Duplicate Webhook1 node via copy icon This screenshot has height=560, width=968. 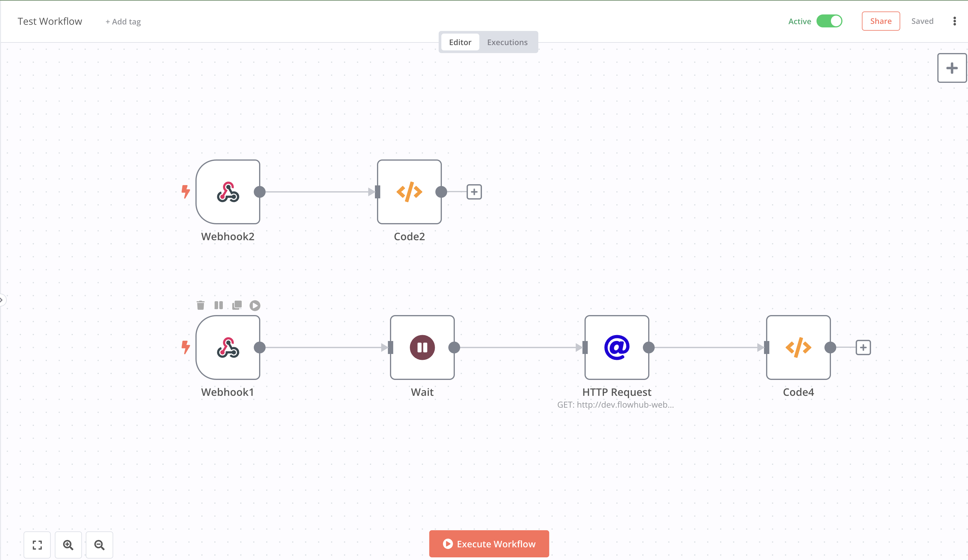pyautogui.click(x=237, y=305)
